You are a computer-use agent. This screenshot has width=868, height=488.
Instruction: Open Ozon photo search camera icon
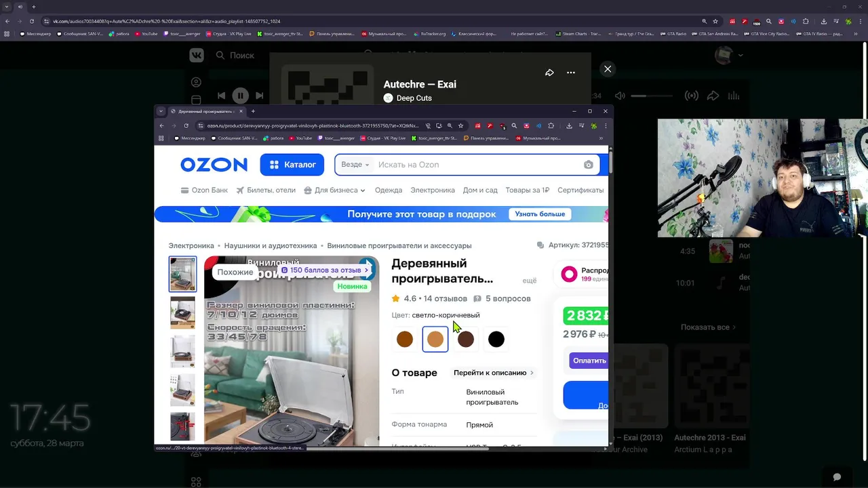tap(588, 165)
